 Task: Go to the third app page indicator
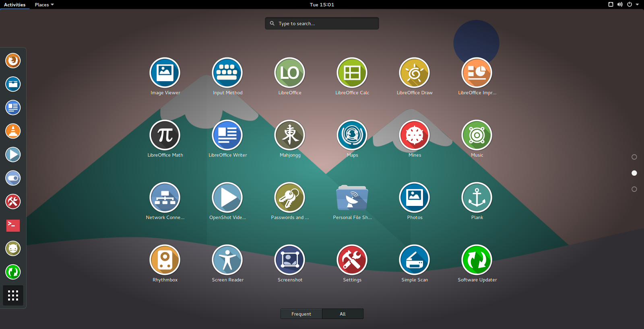coord(634,189)
